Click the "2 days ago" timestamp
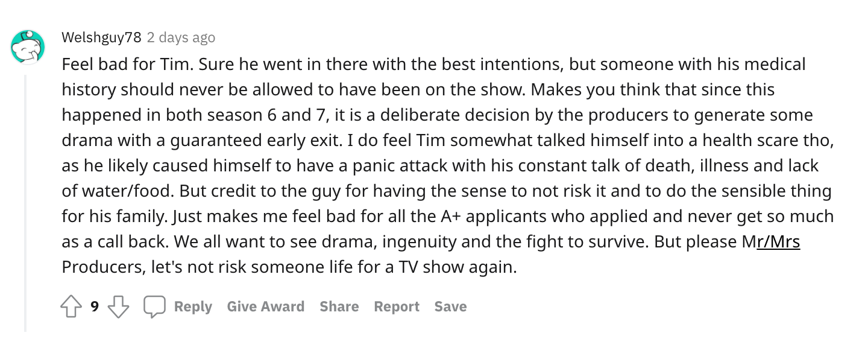 pos(181,37)
